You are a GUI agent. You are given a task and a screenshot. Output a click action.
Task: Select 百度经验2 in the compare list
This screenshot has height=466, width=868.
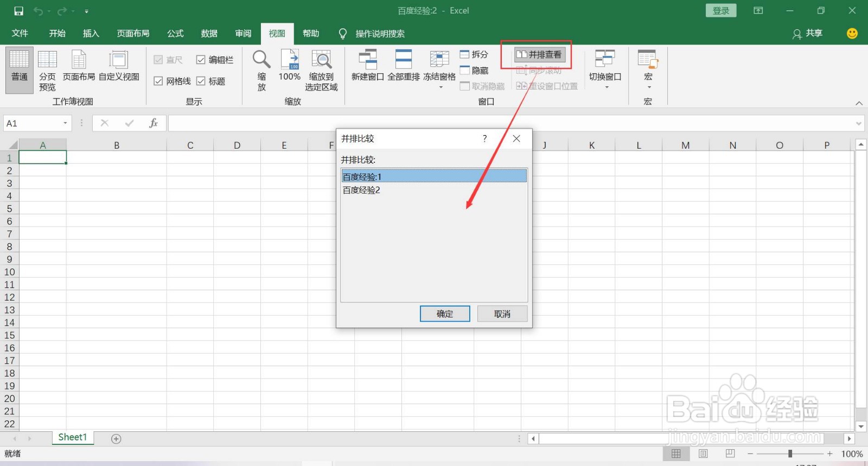pos(434,190)
